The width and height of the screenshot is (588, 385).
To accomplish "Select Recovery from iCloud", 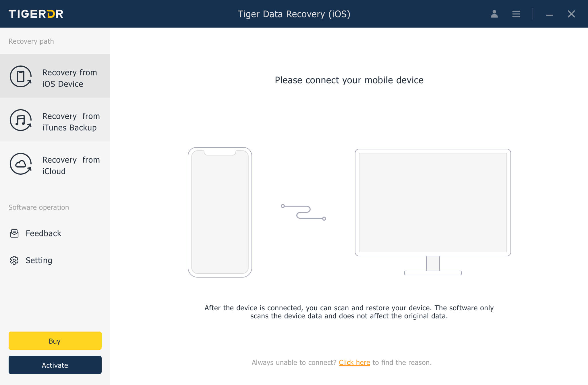I will click(x=55, y=165).
